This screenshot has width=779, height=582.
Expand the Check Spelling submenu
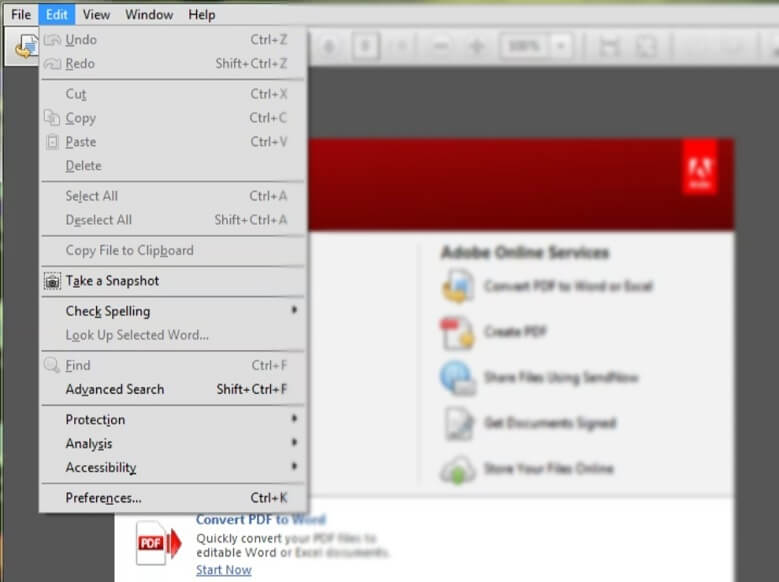pyautogui.click(x=173, y=311)
